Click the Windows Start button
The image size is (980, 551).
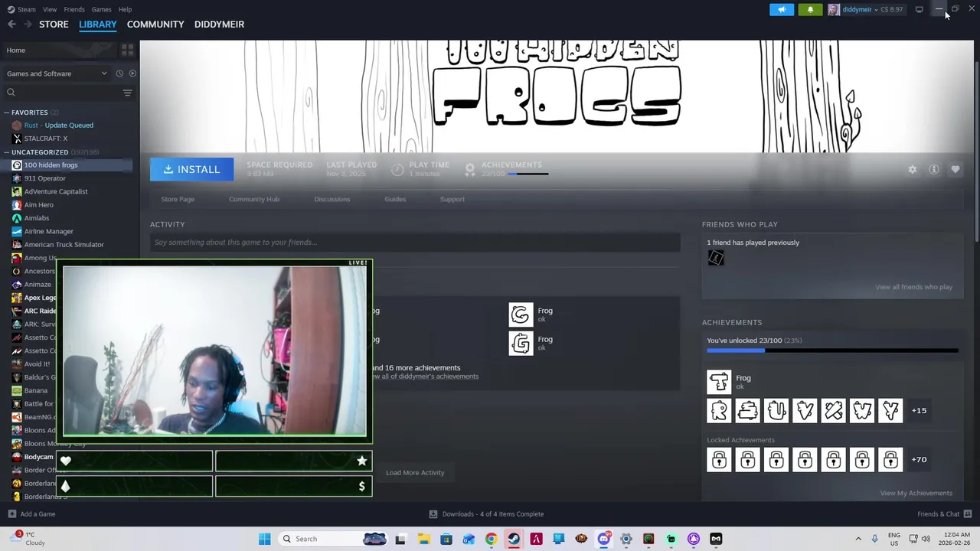264,539
